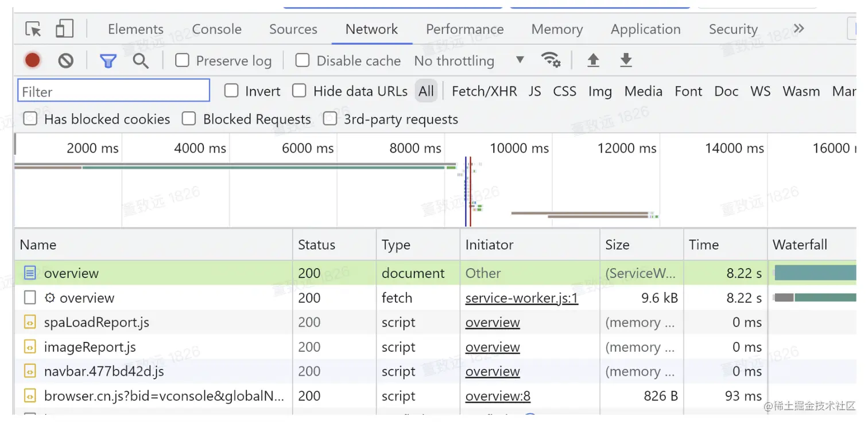Screen dimensions: 868x424
Task: Tick the Hide data URLs checkbox
Action: point(299,91)
